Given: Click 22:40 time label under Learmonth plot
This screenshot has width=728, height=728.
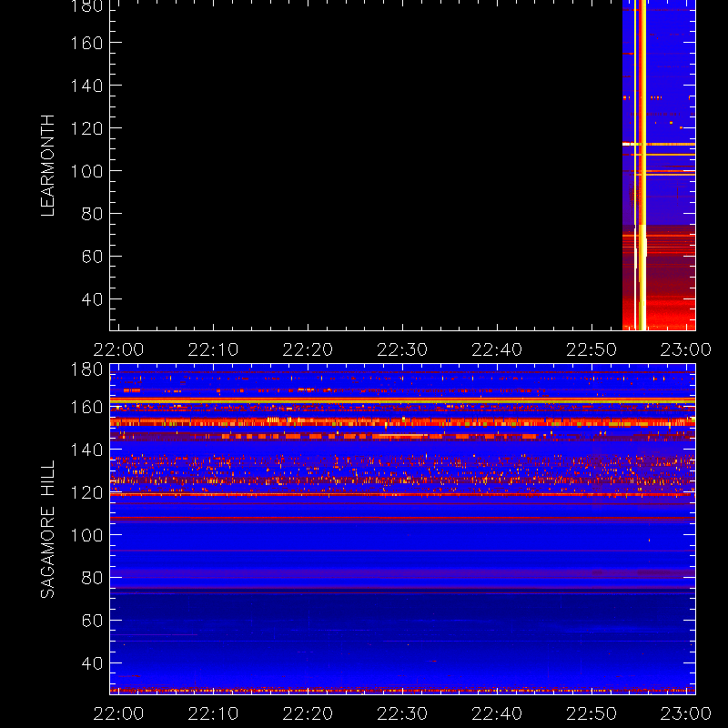Looking at the screenshot, I should point(497,349).
